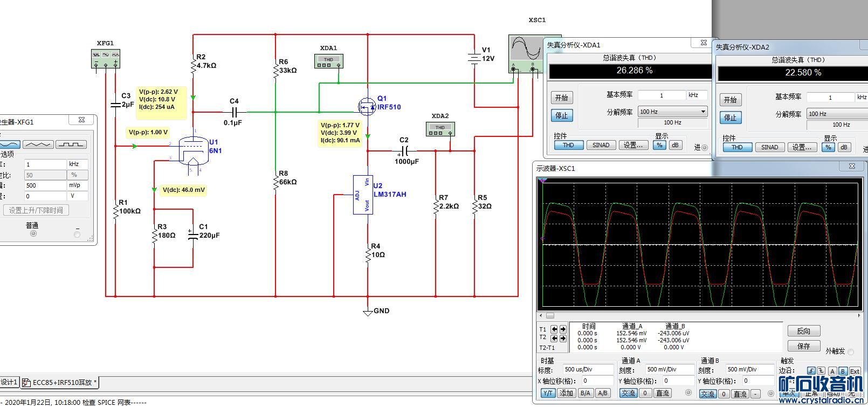Image resolution: width=868 pixels, height=407 pixels.
Task: Click the Q1 IRF510 MOSFET symbol
Action: coord(367,107)
